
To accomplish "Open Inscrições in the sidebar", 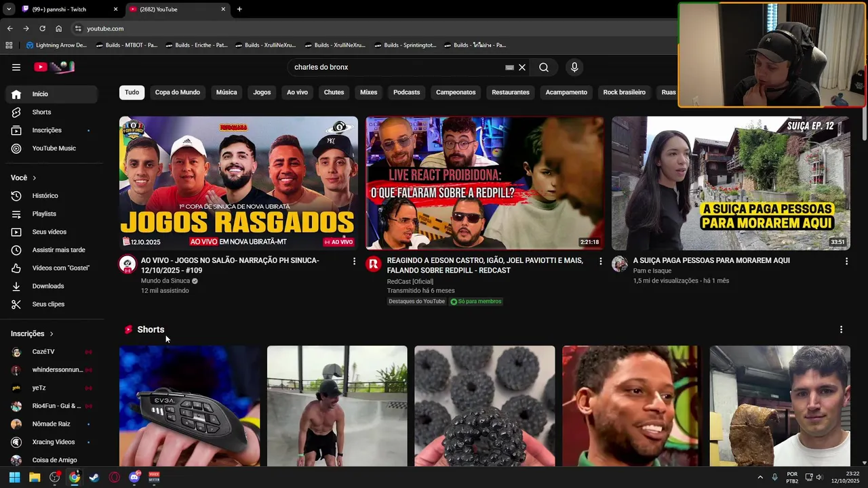I will (52, 130).
